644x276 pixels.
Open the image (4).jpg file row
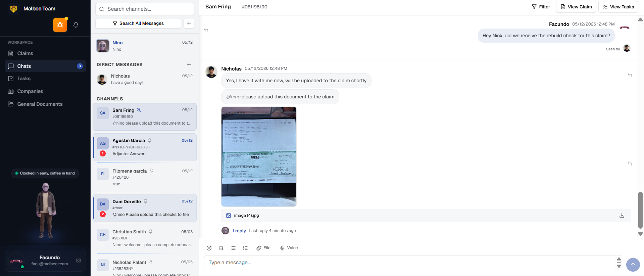click(x=426, y=216)
